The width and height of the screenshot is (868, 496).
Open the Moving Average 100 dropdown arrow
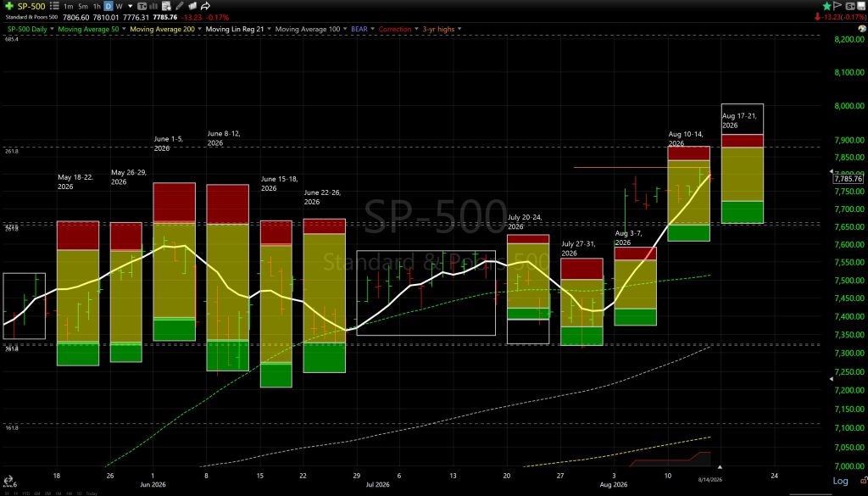coord(345,29)
